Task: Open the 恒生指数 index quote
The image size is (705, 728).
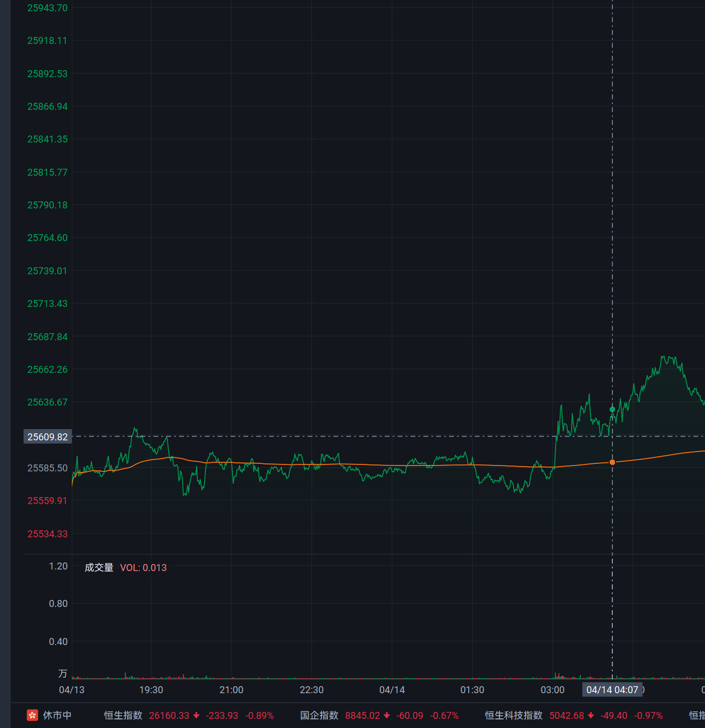Action: point(123,716)
